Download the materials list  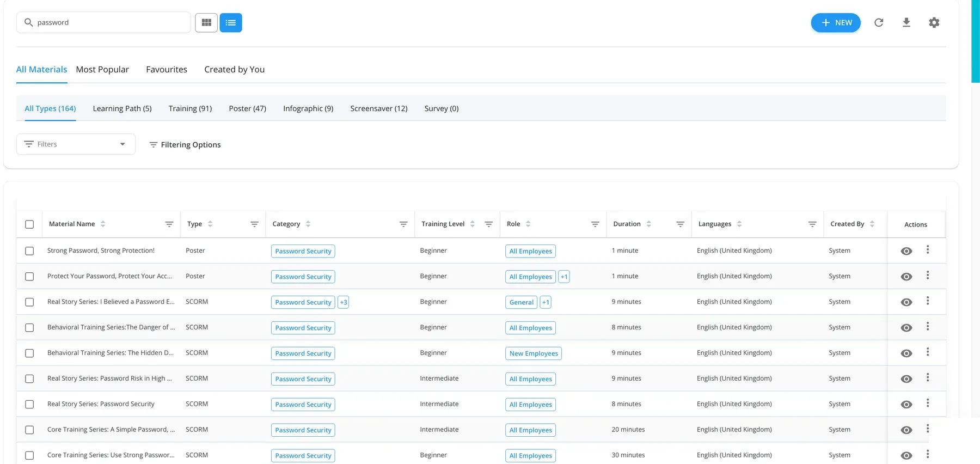(906, 22)
